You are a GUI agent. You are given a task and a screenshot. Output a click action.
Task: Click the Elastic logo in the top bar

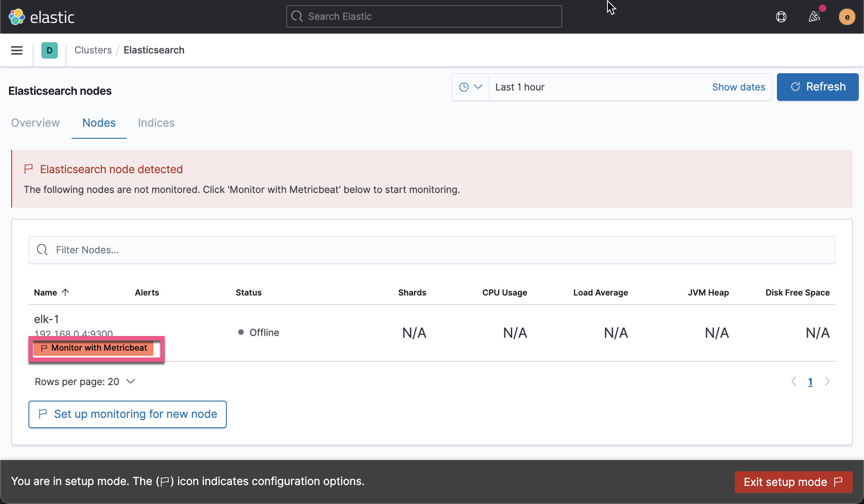click(42, 16)
